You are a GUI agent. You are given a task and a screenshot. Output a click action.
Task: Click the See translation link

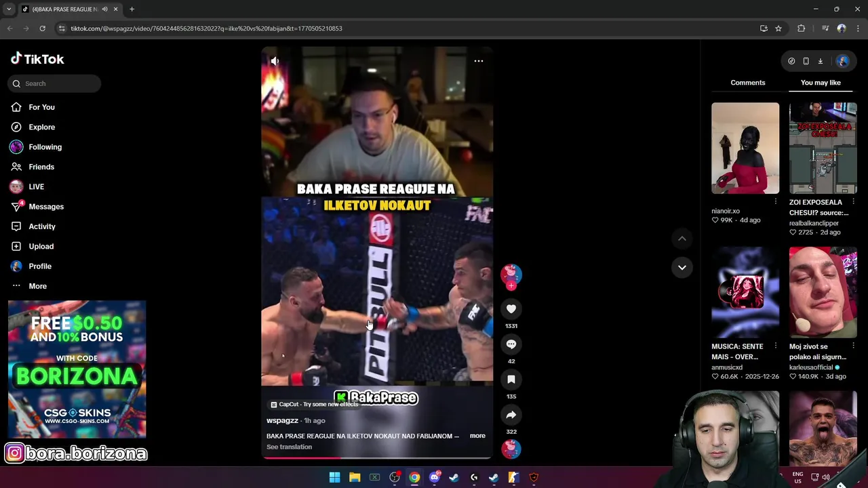289,447
